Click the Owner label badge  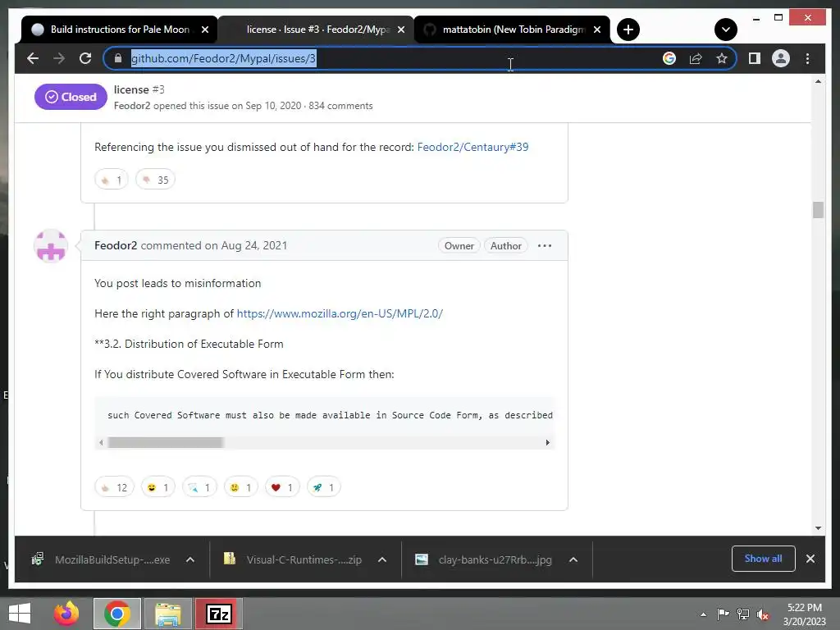[x=459, y=246]
